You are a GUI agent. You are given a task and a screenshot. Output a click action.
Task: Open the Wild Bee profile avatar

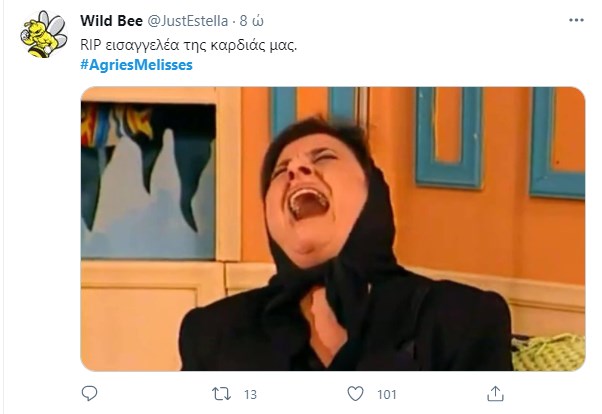(43, 34)
